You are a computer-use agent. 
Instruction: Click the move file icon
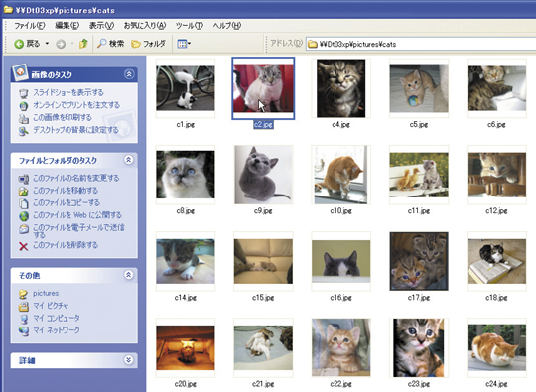click(x=23, y=192)
